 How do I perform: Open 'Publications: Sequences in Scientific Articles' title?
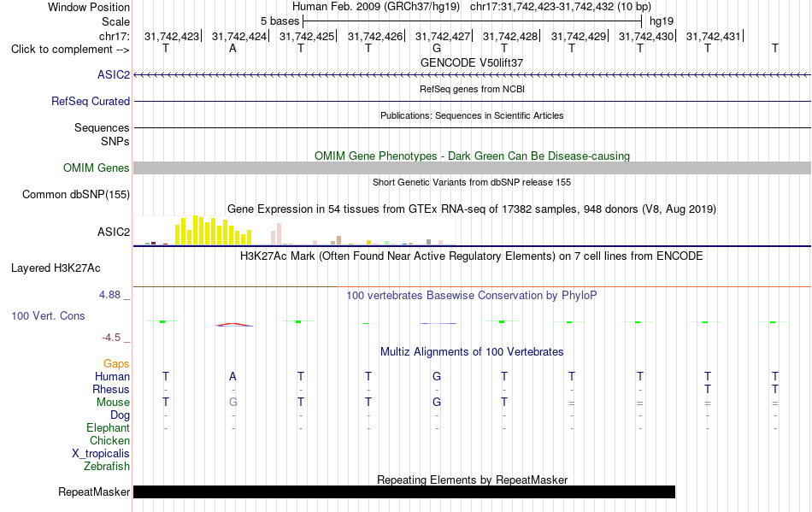(x=472, y=115)
